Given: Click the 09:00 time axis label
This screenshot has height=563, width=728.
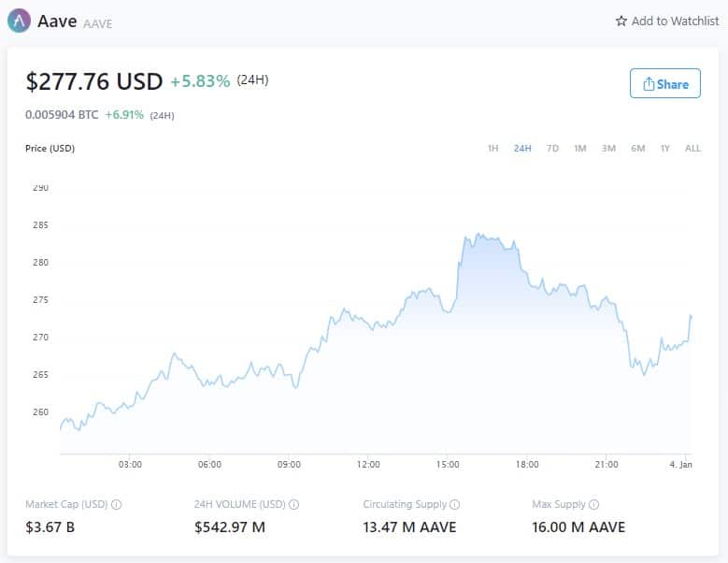Looking at the screenshot, I should coord(289,465).
